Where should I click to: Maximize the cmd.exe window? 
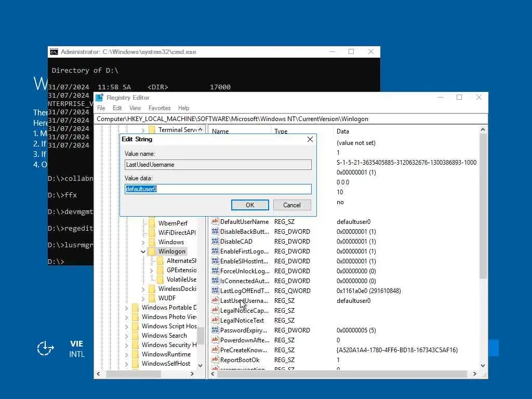[x=351, y=51]
